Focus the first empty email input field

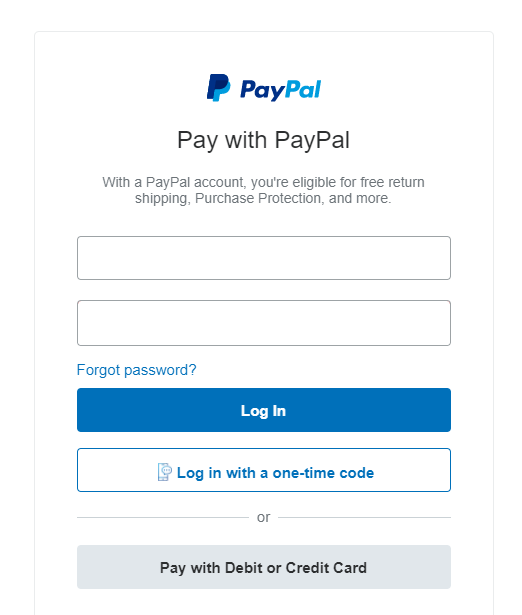point(264,258)
